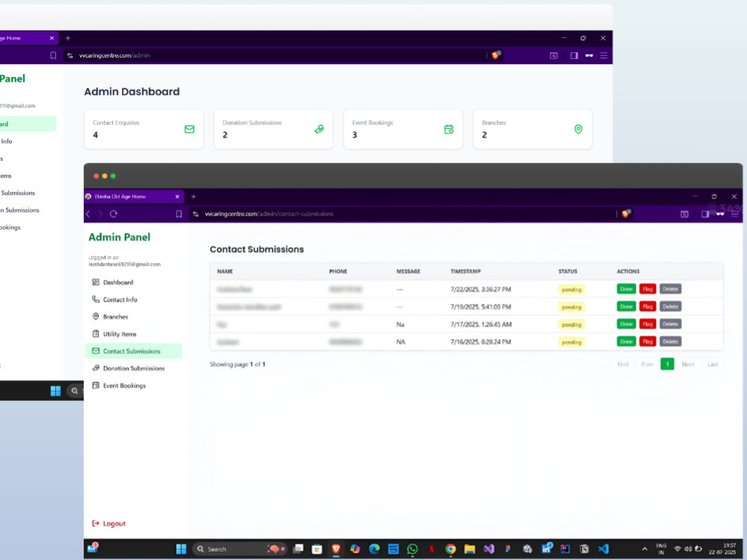The image size is (747, 560).
Task: Open Utility Items in the sidebar
Action: [114, 334]
